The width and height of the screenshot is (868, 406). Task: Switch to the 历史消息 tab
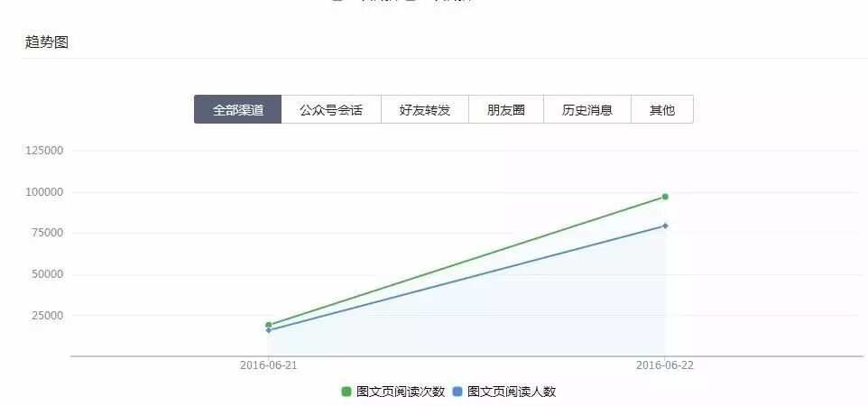click(586, 110)
